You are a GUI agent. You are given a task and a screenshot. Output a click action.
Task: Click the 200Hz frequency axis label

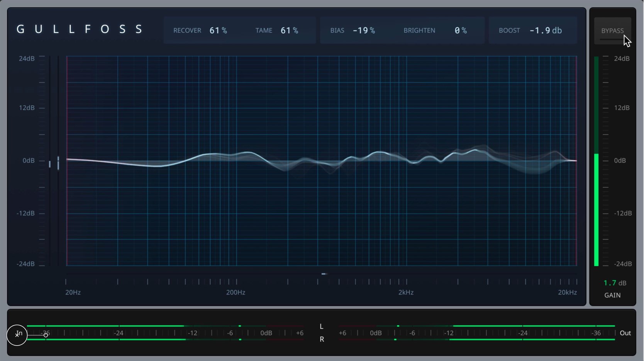pyautogui.click(x=236, y=293)
